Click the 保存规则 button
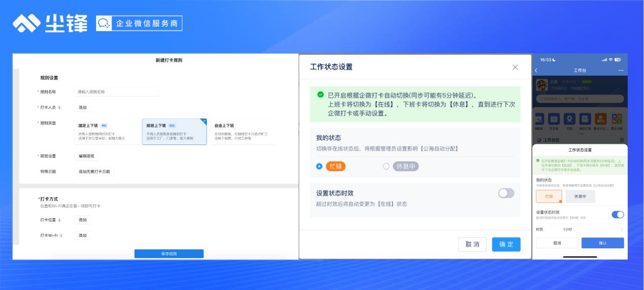The width and height of the screenshot is (644, 290). [169, 253]
